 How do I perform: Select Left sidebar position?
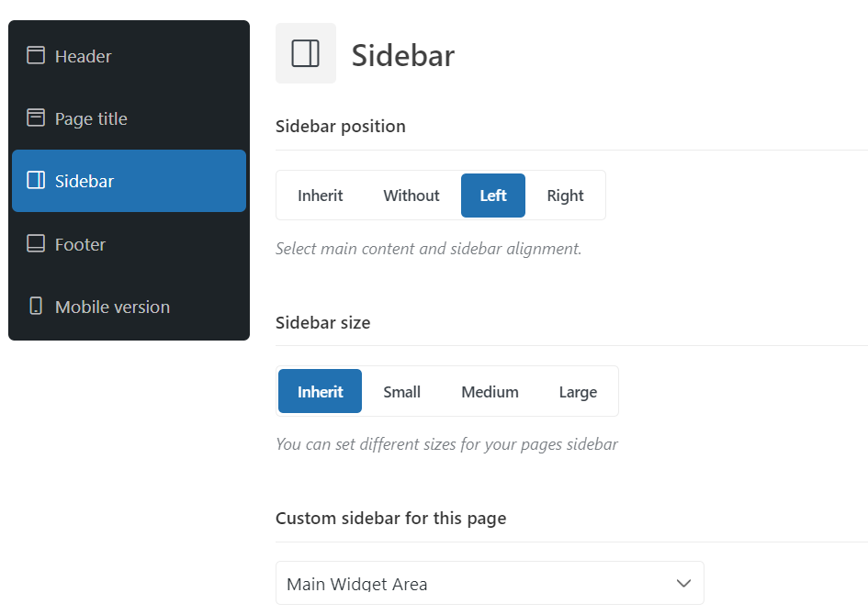(x=492, y=196)
